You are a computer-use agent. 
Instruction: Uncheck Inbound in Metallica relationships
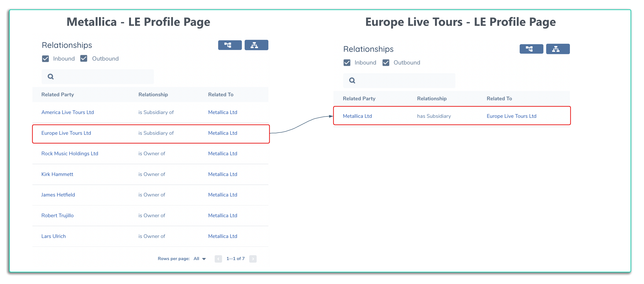pos(46,59)
